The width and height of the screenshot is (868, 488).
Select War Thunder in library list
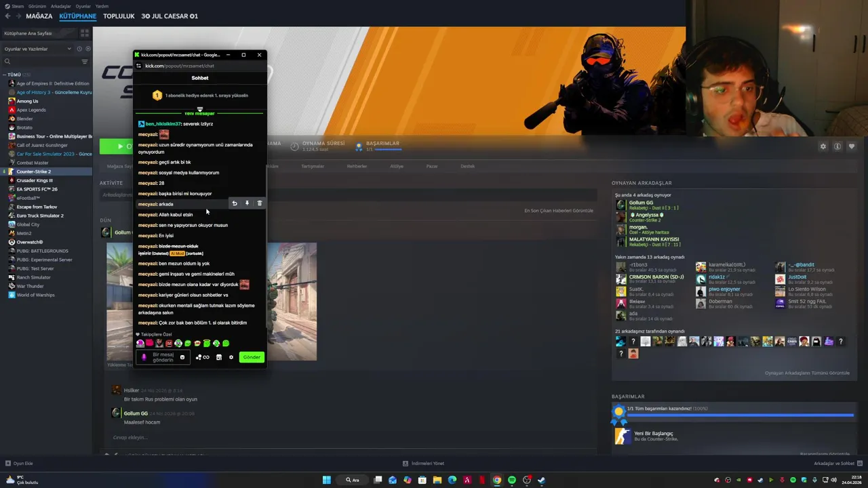30,286
